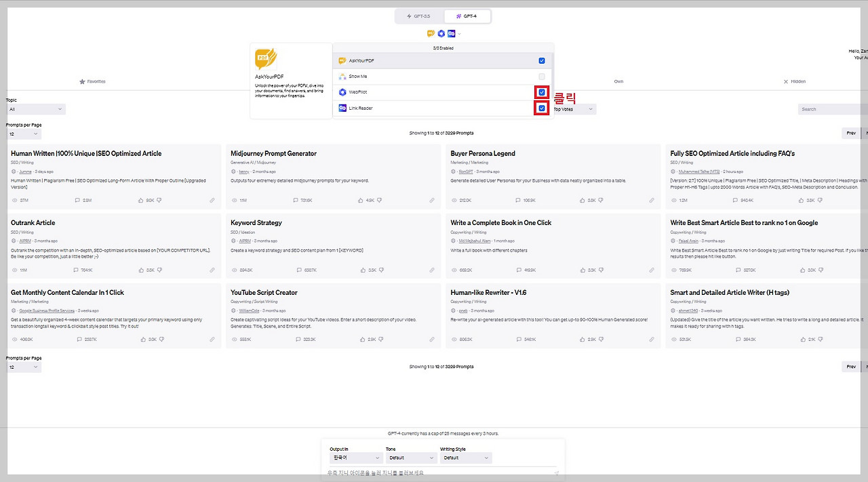Click views eye icon on Keyword Strategy card
This screenshot has width=868, height=482.
tap(235, 270)
